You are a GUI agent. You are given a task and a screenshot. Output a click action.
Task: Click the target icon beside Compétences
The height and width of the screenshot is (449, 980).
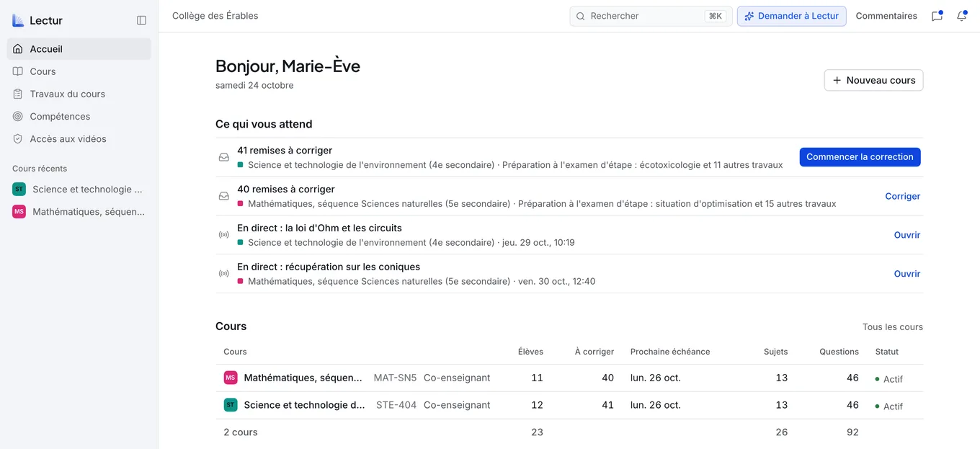(18, 116)
